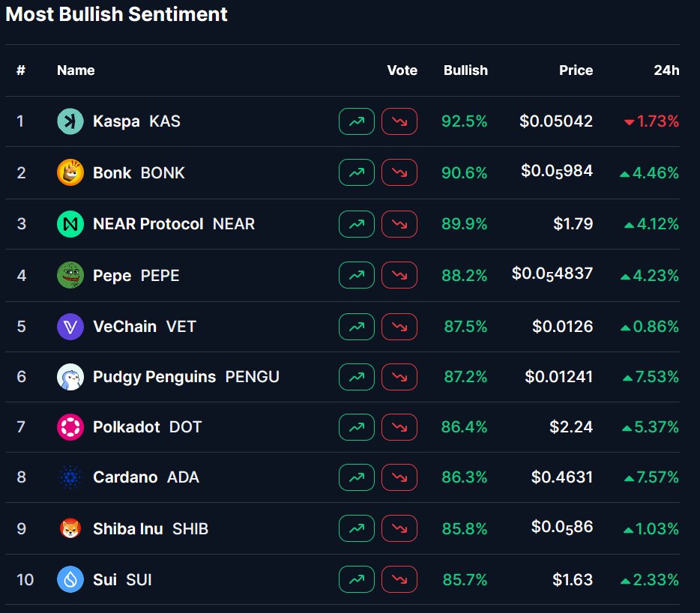Click the Bonk dog logo icon
This screenshot has height=613, width=700.
[70, 173]
